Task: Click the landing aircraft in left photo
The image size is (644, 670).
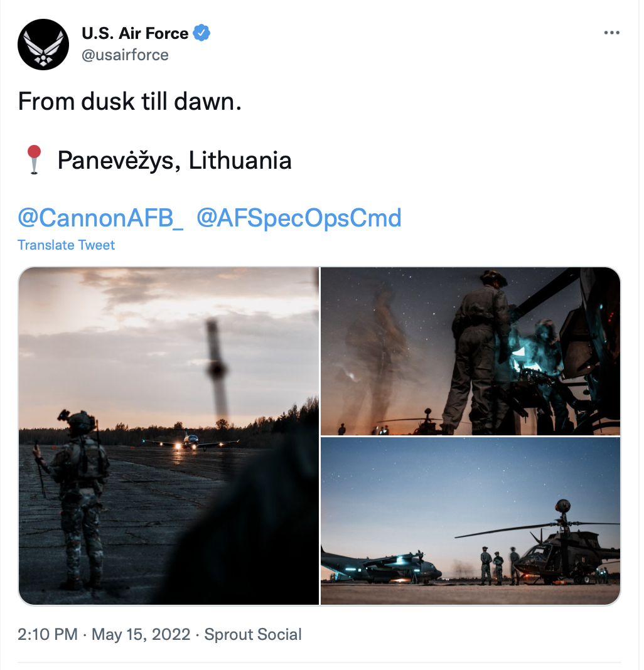Action: 190,442
